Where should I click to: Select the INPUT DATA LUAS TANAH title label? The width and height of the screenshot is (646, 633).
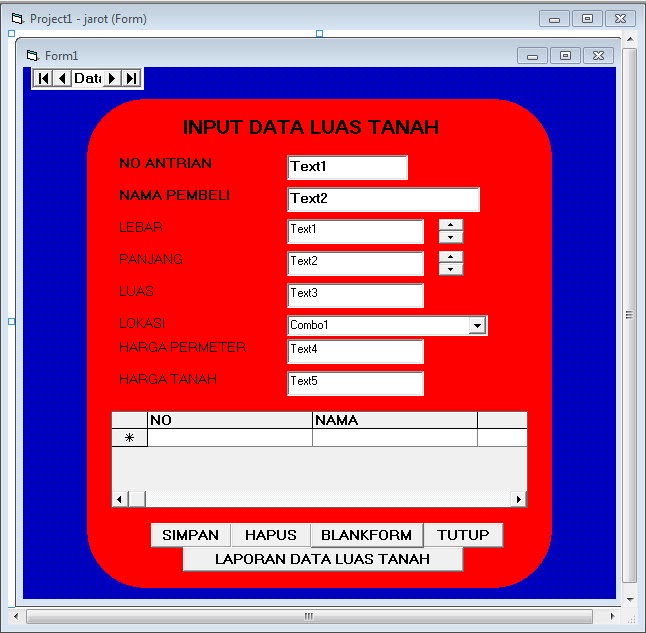tap(311, 127)
